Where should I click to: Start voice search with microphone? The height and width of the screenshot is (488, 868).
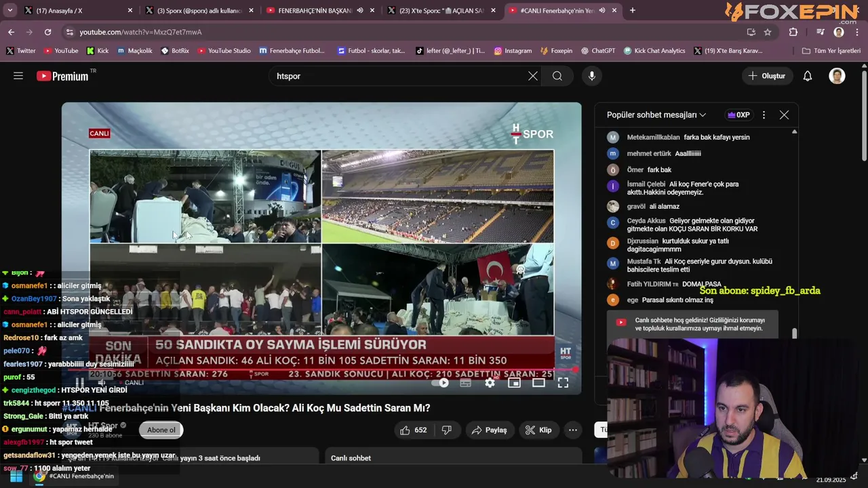tap(592, 76)
